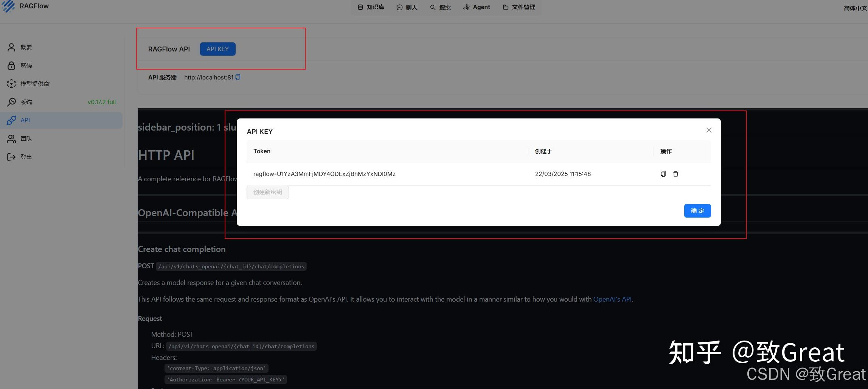Delete the ragflow API token
The height and width of the screenshot is (389, 868).
click(x=676, y=174)
